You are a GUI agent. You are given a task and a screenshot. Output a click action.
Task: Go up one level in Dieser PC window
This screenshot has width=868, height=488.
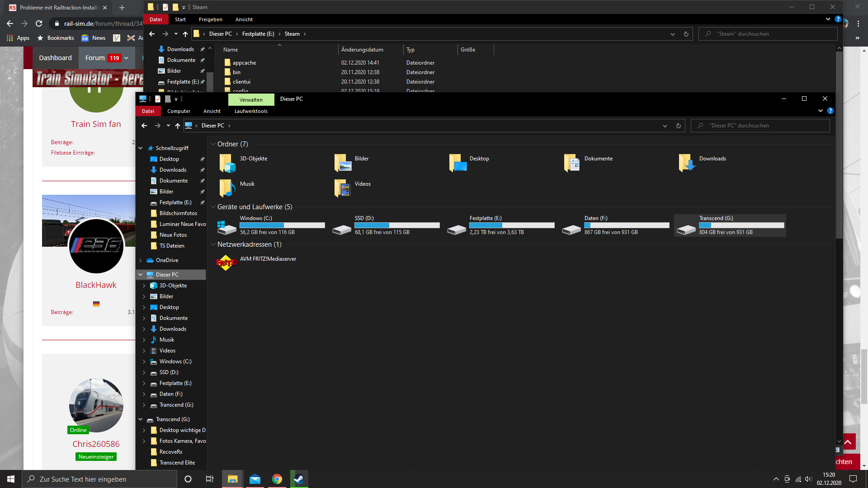pos(178,126)
